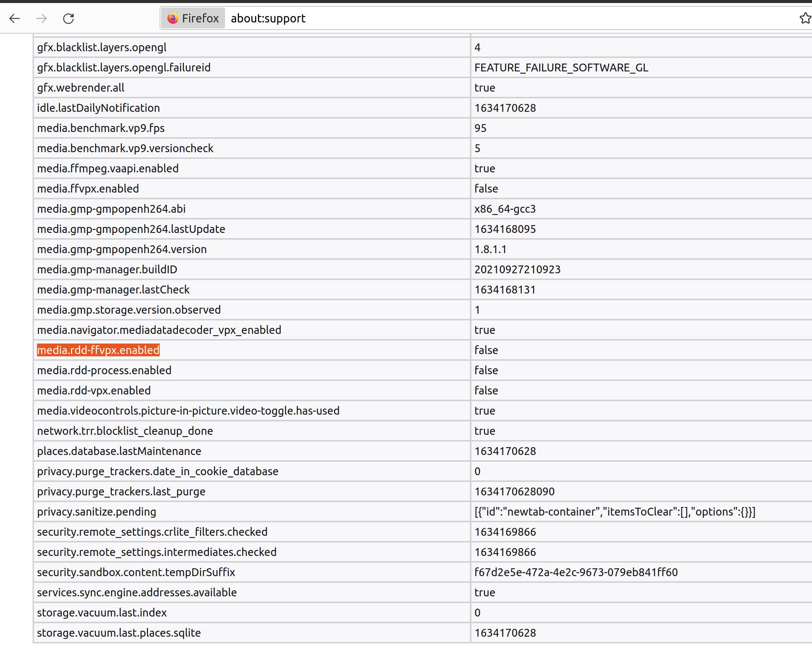
Task: Click the forward navigation arrow
Action: (x=41, y=18)
